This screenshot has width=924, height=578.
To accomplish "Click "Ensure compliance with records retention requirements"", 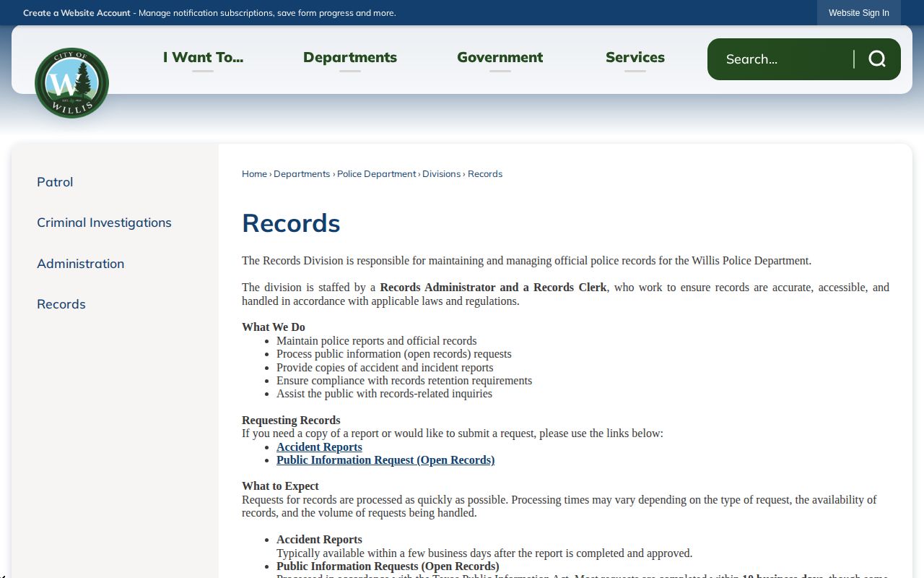I will point(404,381).
